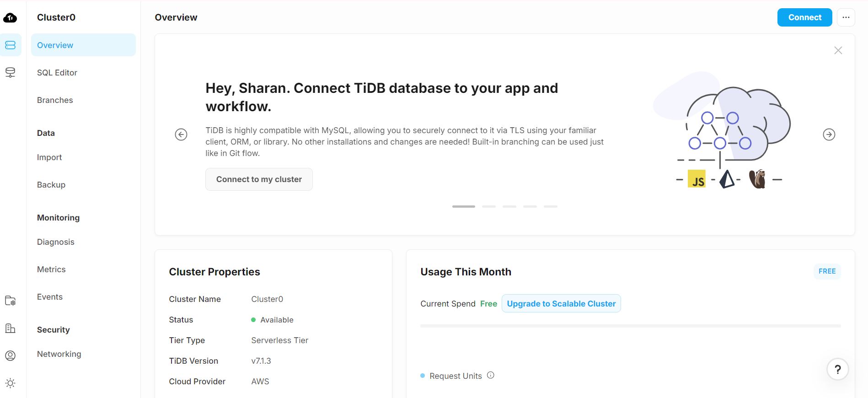This screenshot has width=868, height=398.
Task: Click the TiDB version v7.1.3
Action: 261,360
